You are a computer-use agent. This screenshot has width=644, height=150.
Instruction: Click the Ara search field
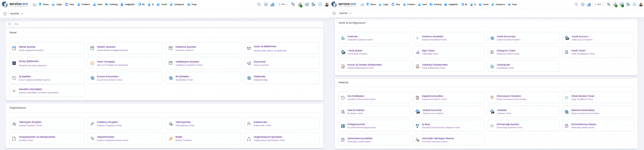[168, 24]
